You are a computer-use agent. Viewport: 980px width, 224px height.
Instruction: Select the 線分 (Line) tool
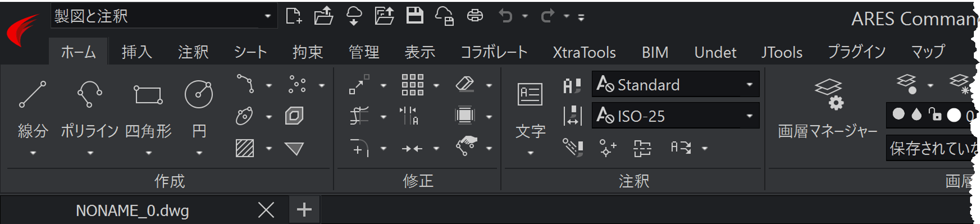pyautogui.click(x=33, y=109)
